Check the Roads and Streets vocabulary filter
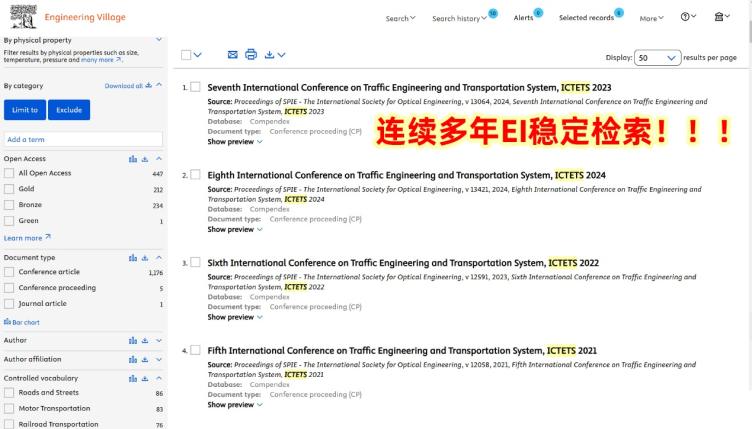Screen dimensions: 752x429 tap(9, 393)
